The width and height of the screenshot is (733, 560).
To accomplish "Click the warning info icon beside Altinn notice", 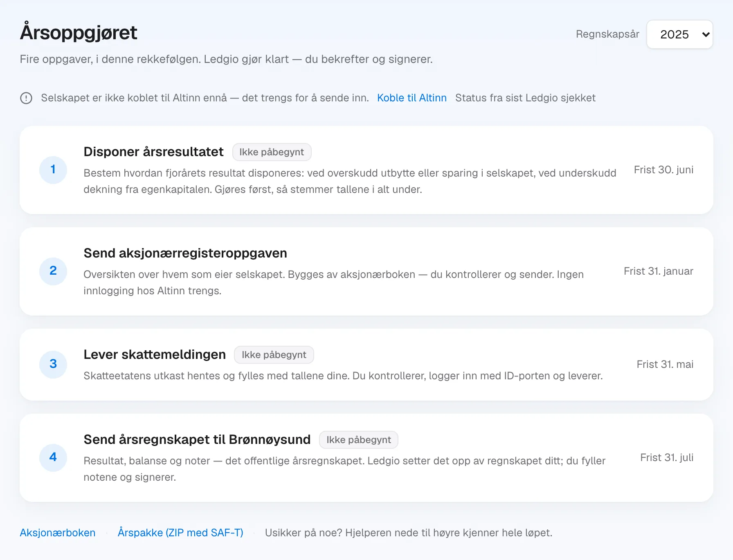I will pos(26,98).
